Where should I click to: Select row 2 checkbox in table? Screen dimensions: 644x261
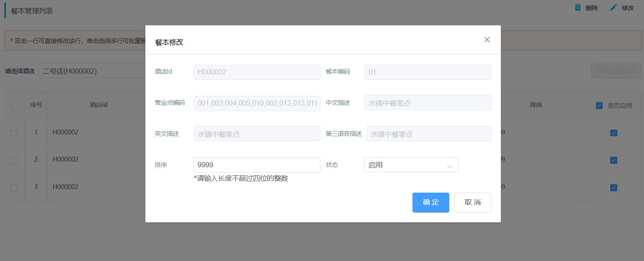pyautogui.click(x=14, y=160)
